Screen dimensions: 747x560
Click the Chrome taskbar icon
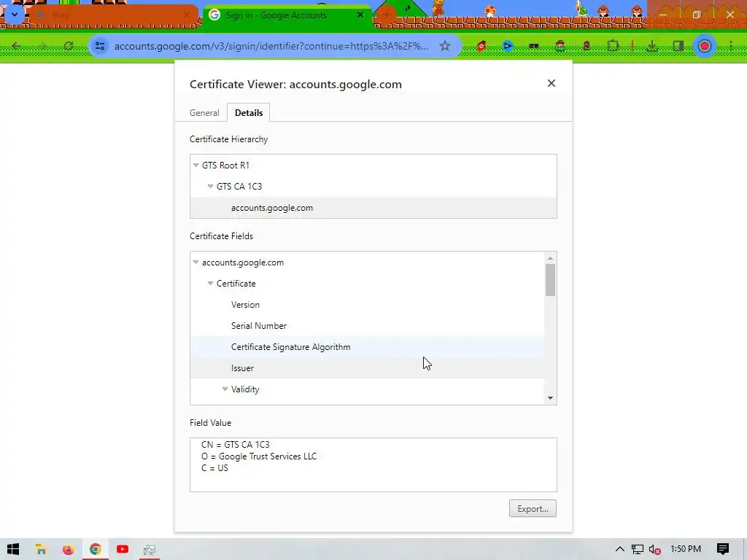point(96,550)
